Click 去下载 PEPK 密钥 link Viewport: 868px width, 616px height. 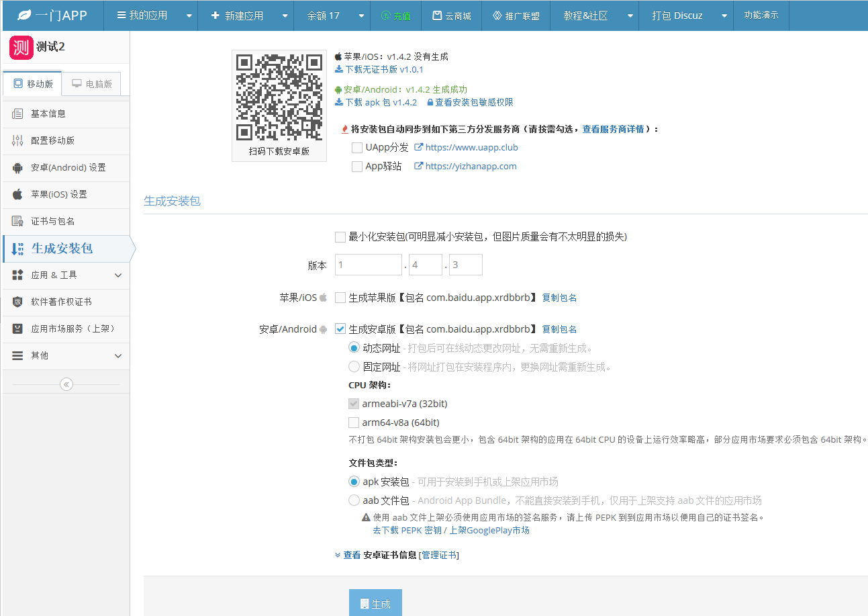[x=407, y=530]
